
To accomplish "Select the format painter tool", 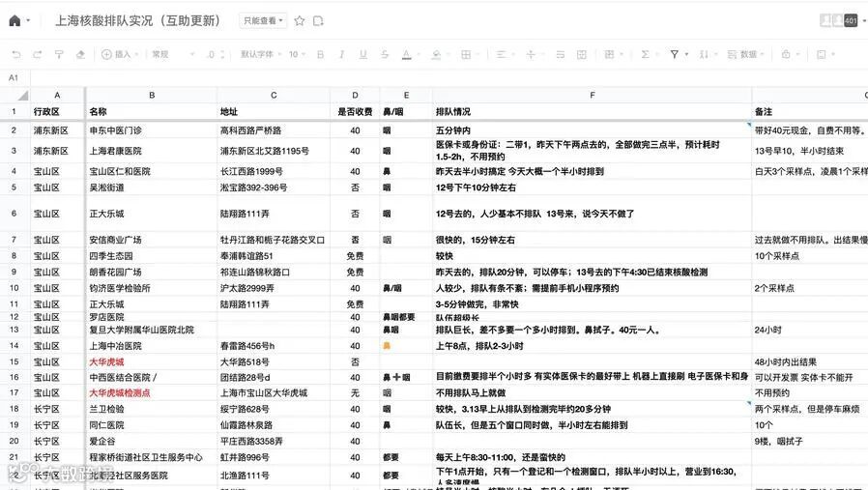I will tap(59, 54).
